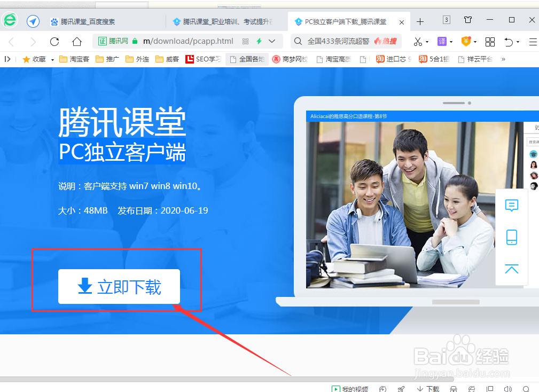Viewport: 539px width, 392px height.
Task: Click the back-to-top arrow icon
Action: [x=512, y=269]
